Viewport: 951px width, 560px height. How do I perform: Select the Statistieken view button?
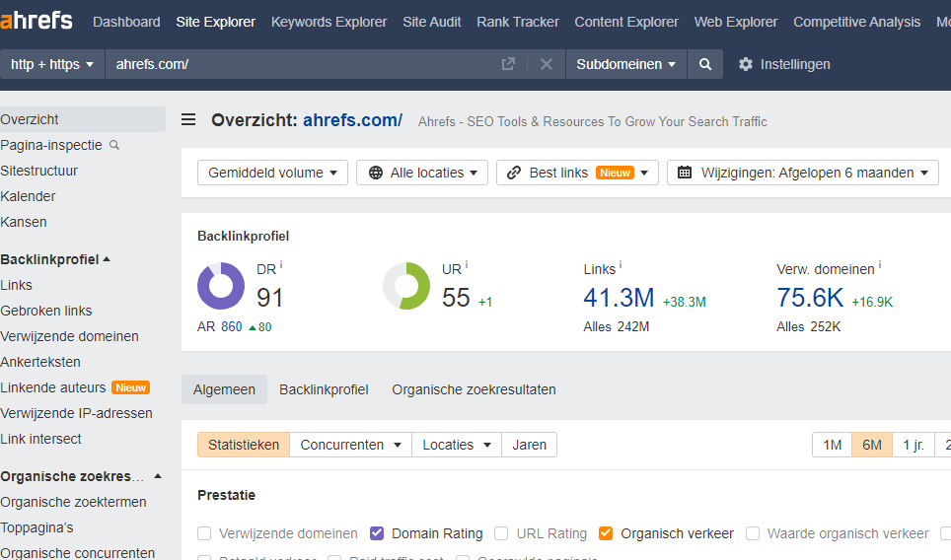[244, 445]
